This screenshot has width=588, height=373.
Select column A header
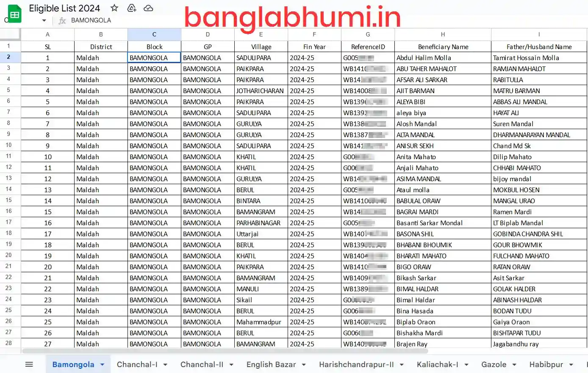[47, 34]
